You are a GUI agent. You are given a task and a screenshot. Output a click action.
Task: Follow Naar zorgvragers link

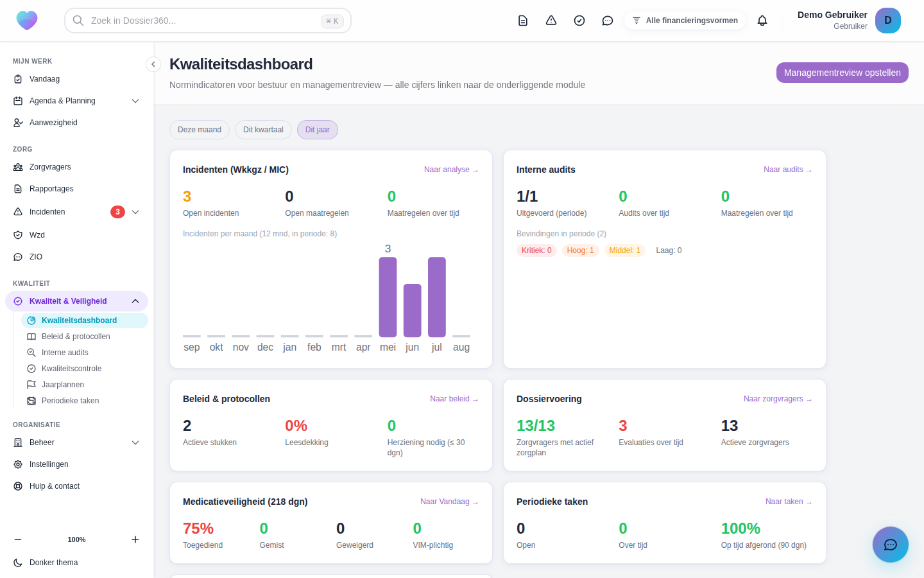pyautogui.click(x=778, y=399)
